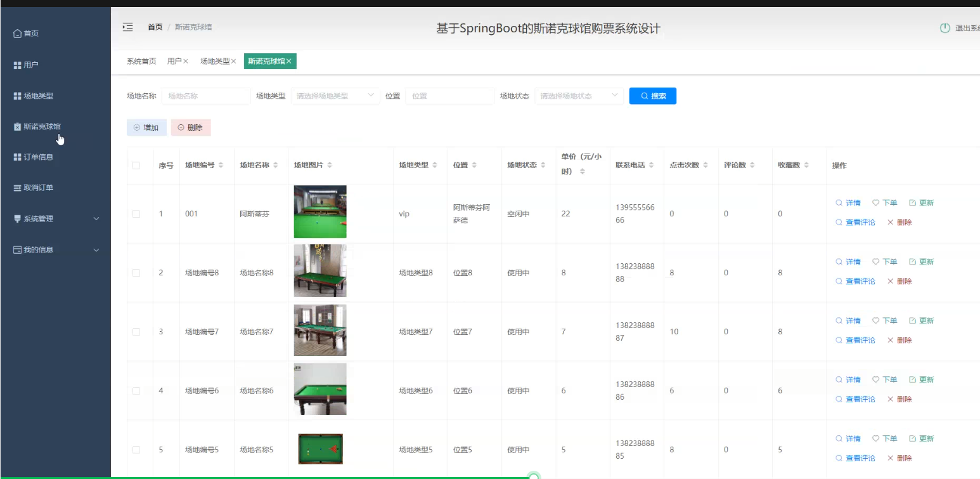Open 首页 in the sidebar

(x=26, y=34)
